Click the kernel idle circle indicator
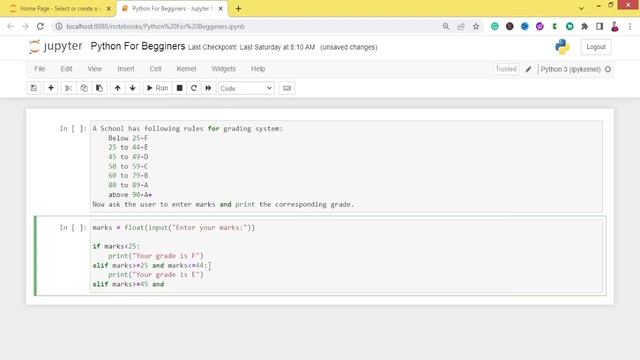 (608, 69)
